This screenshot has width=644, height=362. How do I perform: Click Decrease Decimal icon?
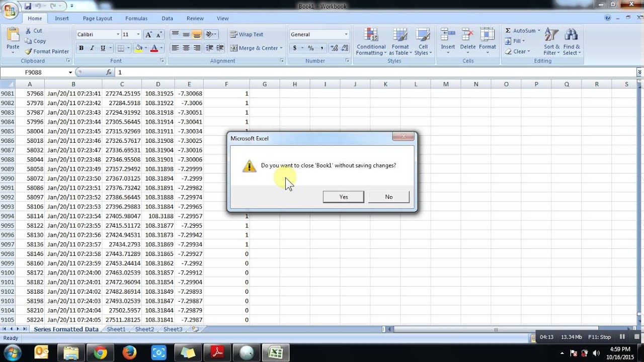coord(345,48)
